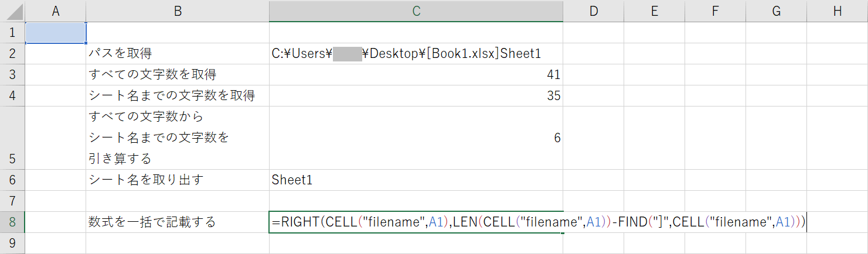Click row 2 header
Viewport: 868px width, 254px height.
[x=12, y=53]
